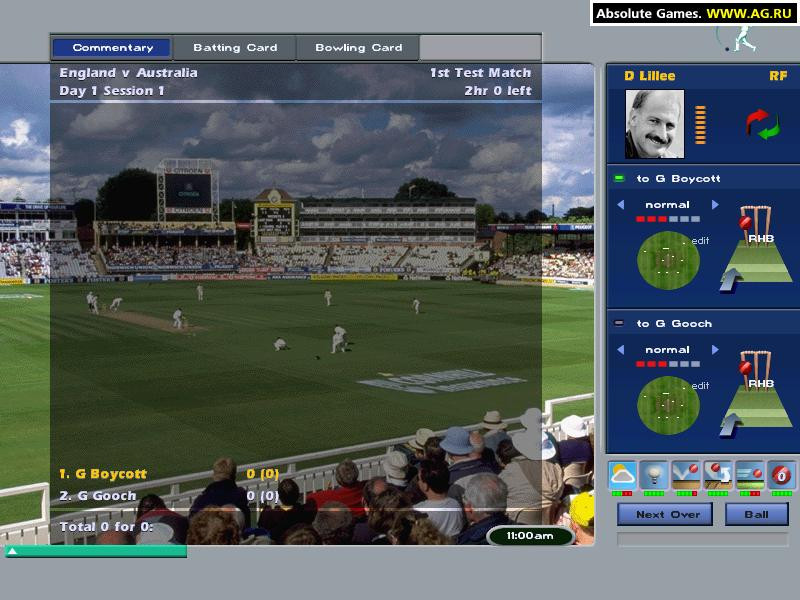This screenshot has width=800, height=600.
Task: Click Gooch's score '0 (0)'
Action: point(263,495)
